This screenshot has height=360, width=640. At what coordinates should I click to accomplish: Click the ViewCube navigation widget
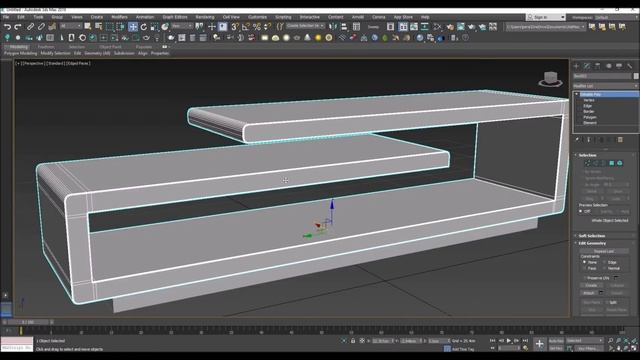coord(550,79)
